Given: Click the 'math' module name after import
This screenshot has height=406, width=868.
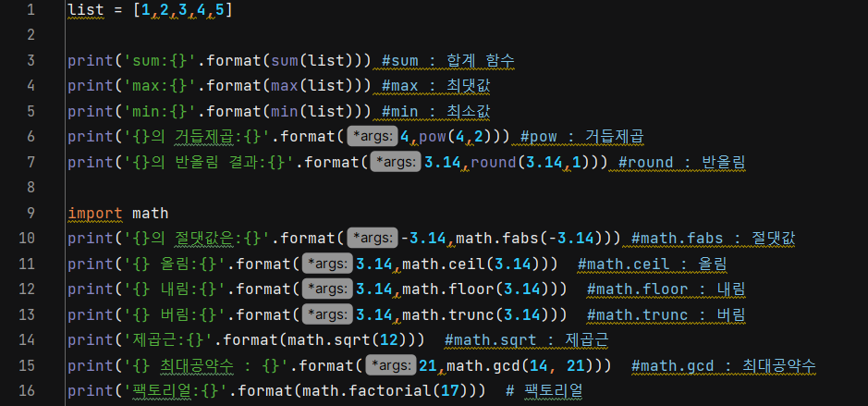Looking at the screenshot, I should 150,214.
